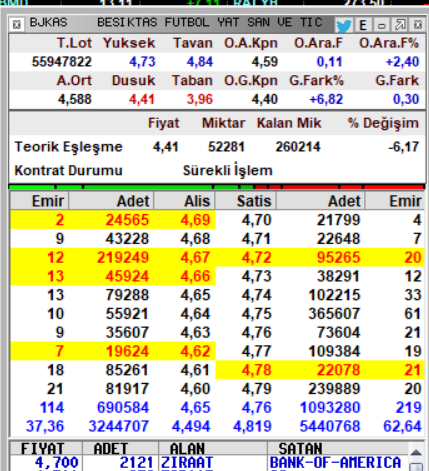Screen dimensions: 429x471
Task: Select bid price 4,62
Action: coord(195,351)
